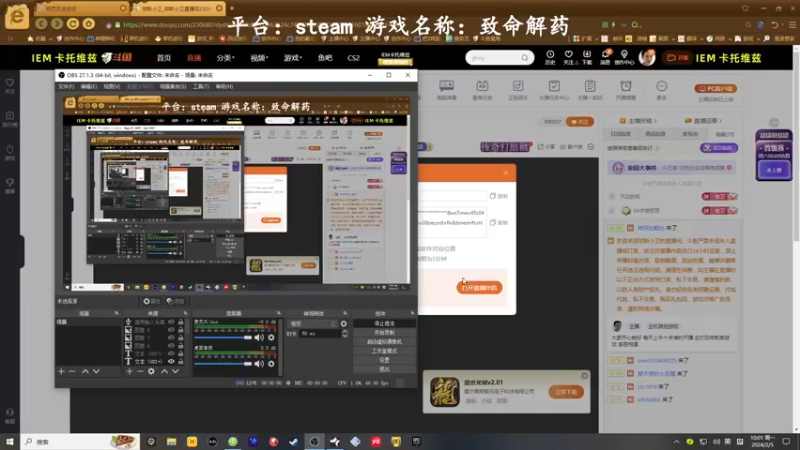Image resolution: width=800 pixels, height=450 pixels.
Task: Move source down with arrow icon
Action: point(175,371)
